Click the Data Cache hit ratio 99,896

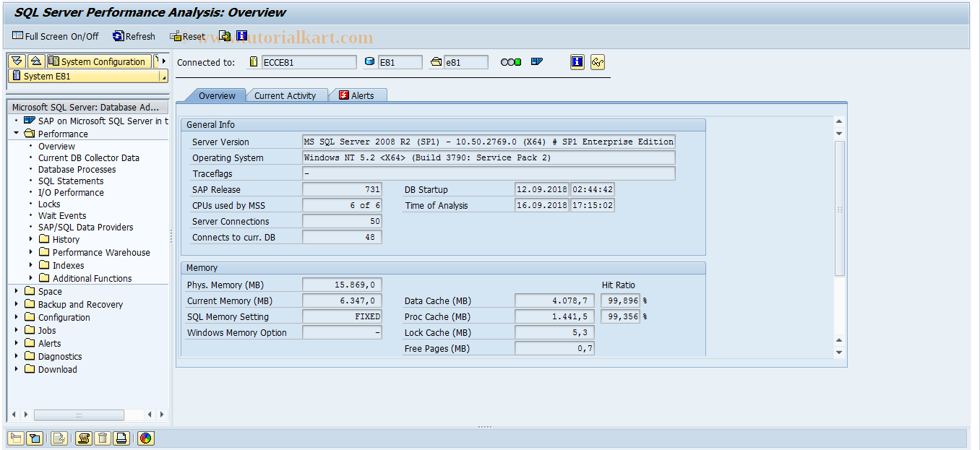pos(620,300)
